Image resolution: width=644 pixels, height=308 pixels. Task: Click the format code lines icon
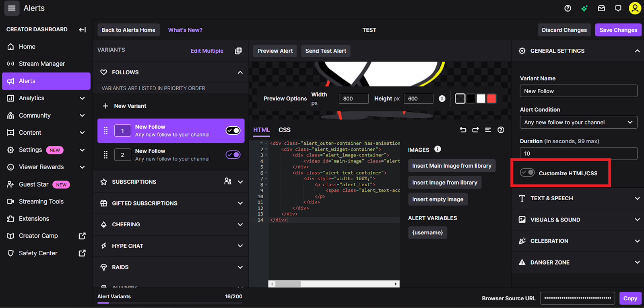488,130
